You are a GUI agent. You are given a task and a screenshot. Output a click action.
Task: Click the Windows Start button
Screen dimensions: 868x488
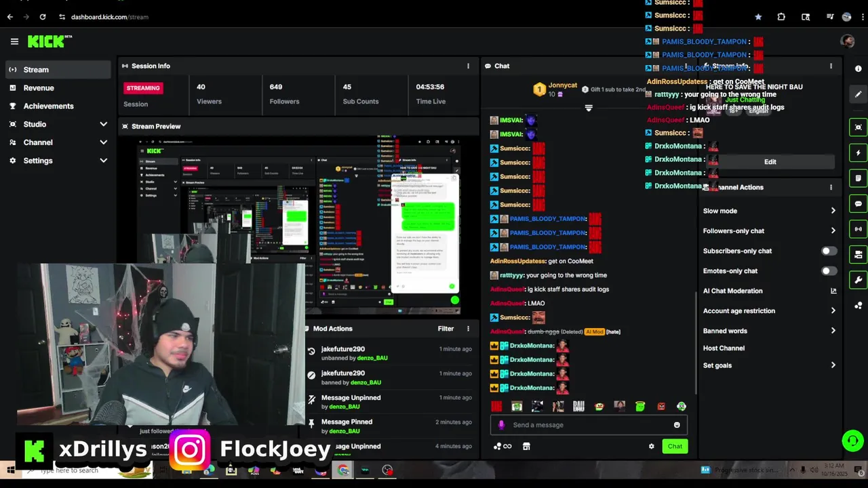tap(11, 470)
